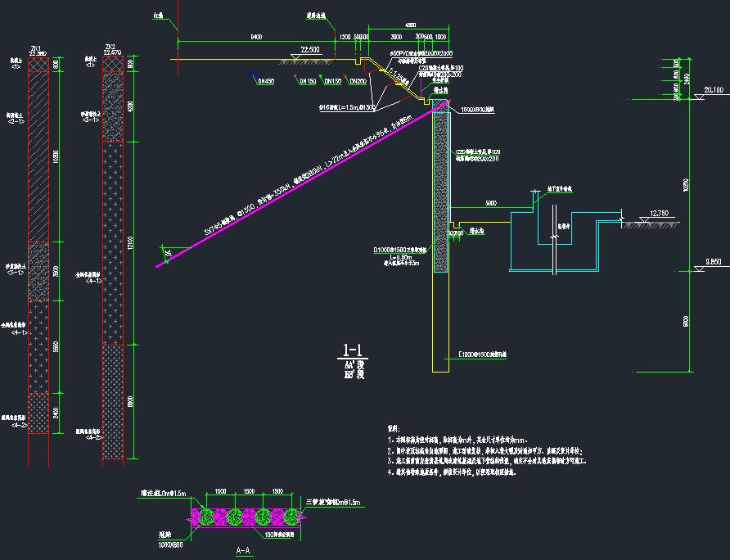Click the 9.850 elevation marker
Screen dimensions: 730x560
click(x=714, y=262)
